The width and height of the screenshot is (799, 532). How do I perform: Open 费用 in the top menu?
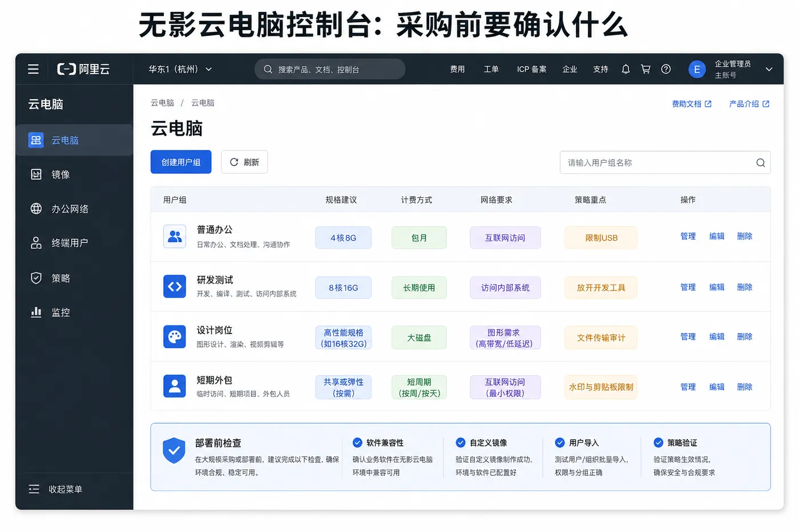pyautogui.click(x=457, y=69)
